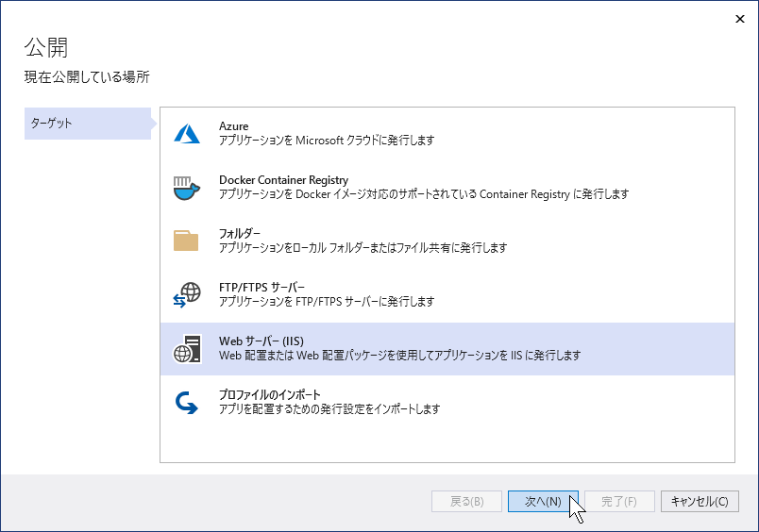Choose the FTP/FTPS サーバー title
The image size is (759, 532).
261,288
